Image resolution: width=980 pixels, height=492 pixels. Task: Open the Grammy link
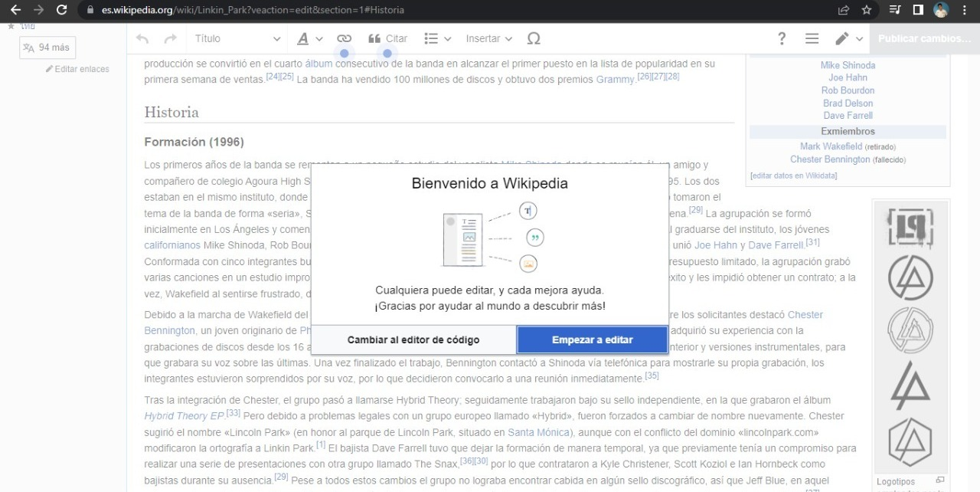(x=616, y=79)
